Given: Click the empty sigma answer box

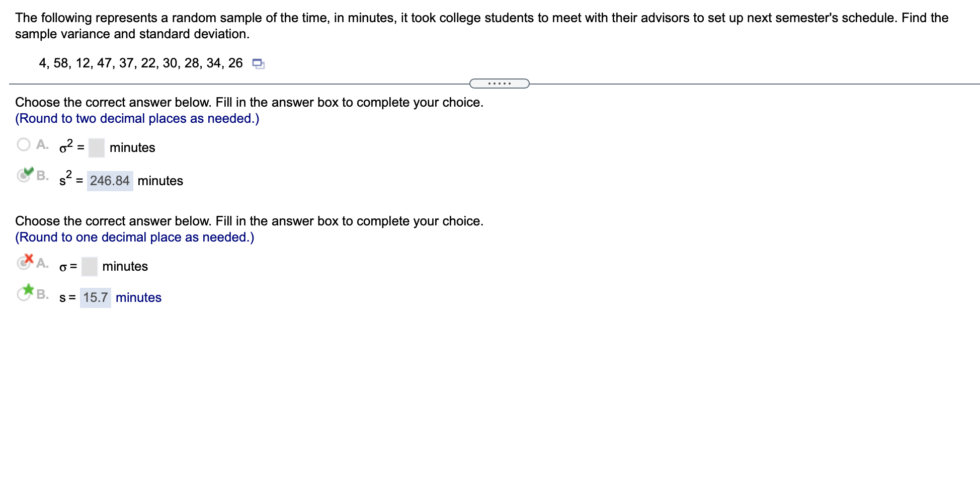Looking at the screenshot, I should click(x=89, y=266).
